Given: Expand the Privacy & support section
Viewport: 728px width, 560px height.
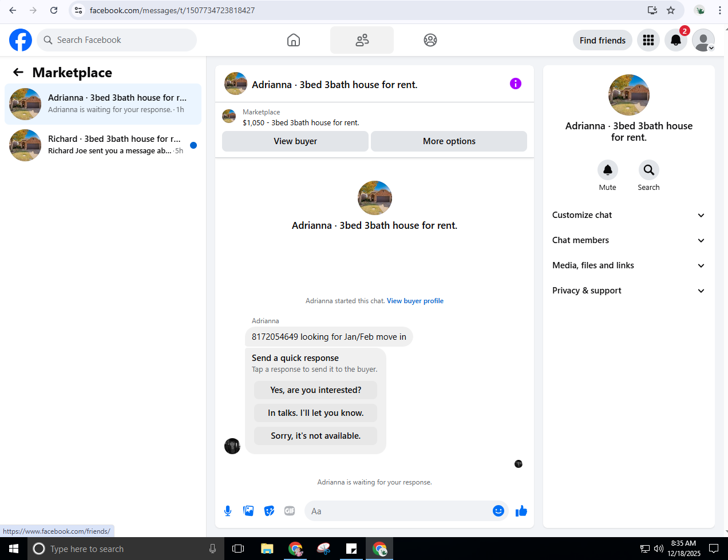Looking at the screenshot, I should (628, 291).
